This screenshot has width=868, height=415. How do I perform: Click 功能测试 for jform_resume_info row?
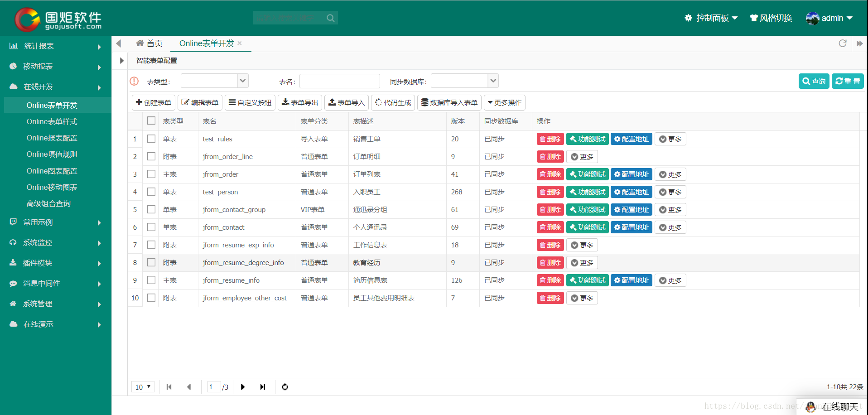[588, 280]
